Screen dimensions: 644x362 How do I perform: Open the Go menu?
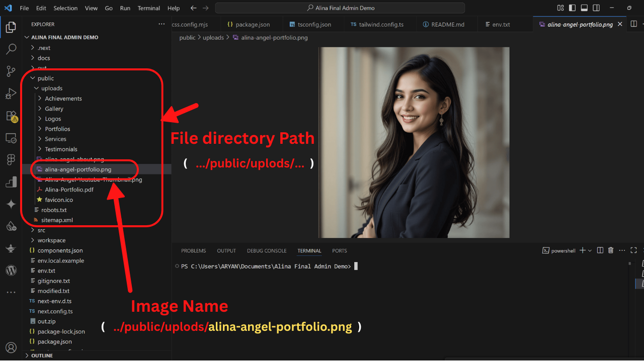109,8
